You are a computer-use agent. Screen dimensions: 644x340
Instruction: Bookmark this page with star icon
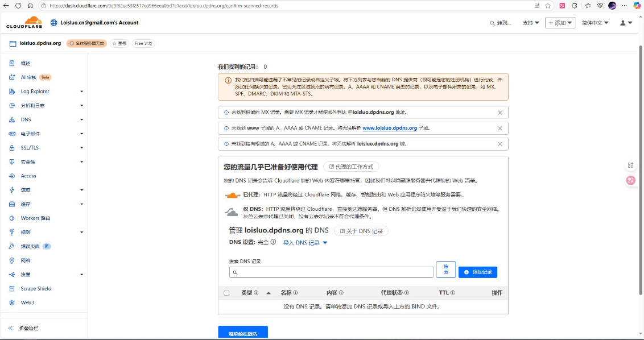547,6
